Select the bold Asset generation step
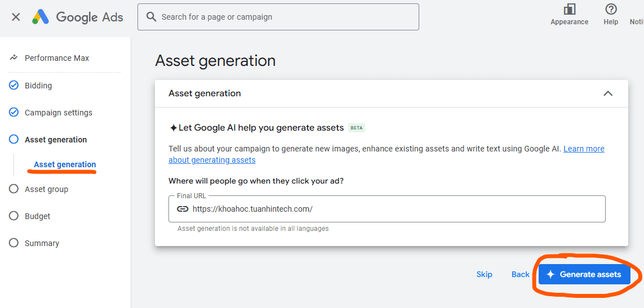 [x=56, y=140]
